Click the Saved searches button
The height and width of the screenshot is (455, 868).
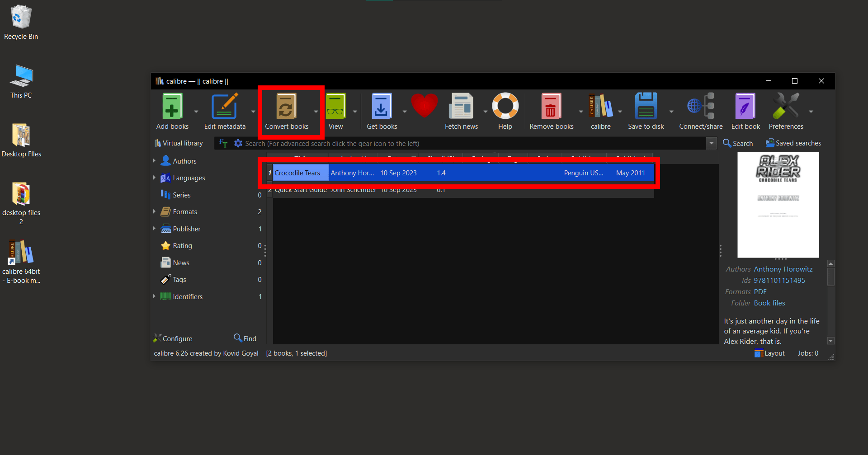(x=793, y=143)
